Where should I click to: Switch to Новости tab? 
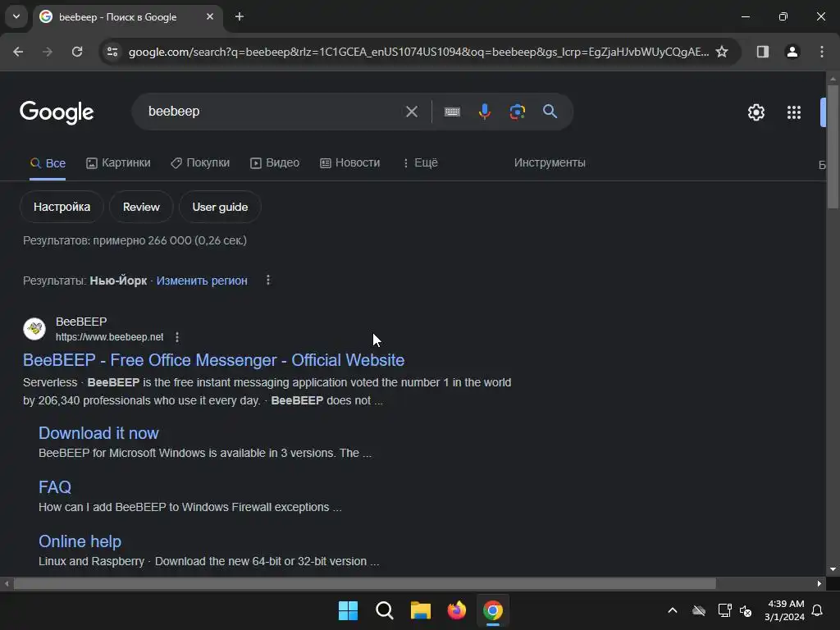click(x=349, y=163)
